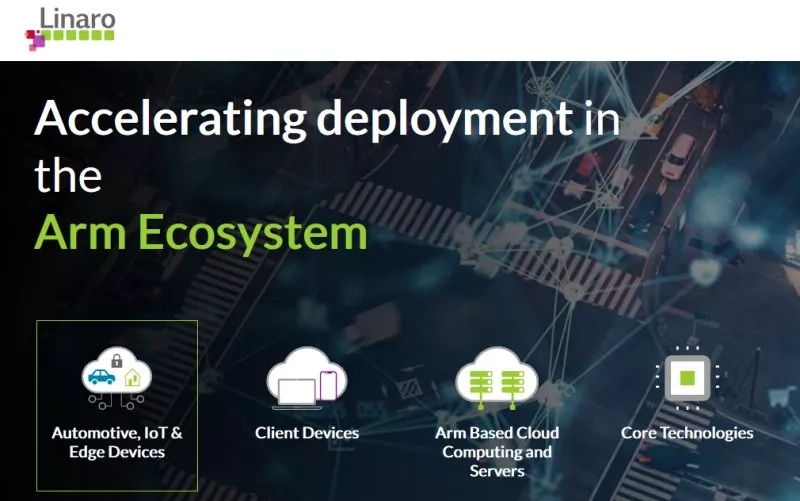Image resolution: width=800 pixels, height=501 pixels.
Task: Click the "Accelerating deployment in the" headline
Action: coord(326,120)
